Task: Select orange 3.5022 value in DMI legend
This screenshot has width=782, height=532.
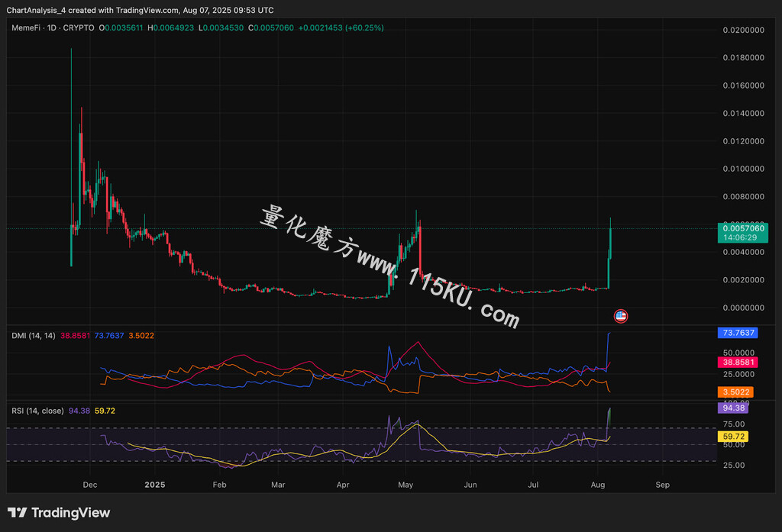Action: coord(141,336)
